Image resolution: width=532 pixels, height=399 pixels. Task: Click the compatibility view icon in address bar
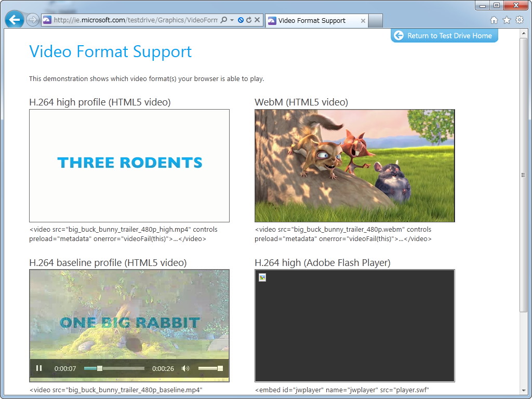click(x=241, y=20)
